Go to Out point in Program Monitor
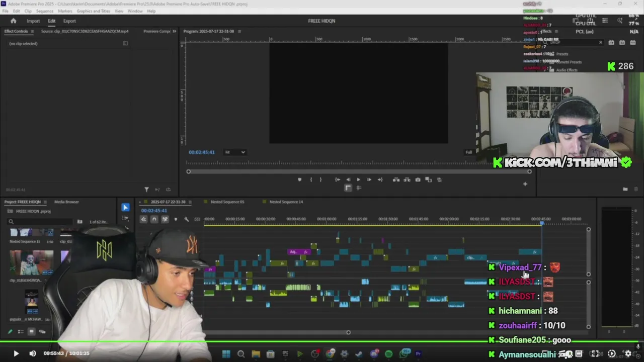The height and width of the screenshot is (362, 644). (380, 179)
